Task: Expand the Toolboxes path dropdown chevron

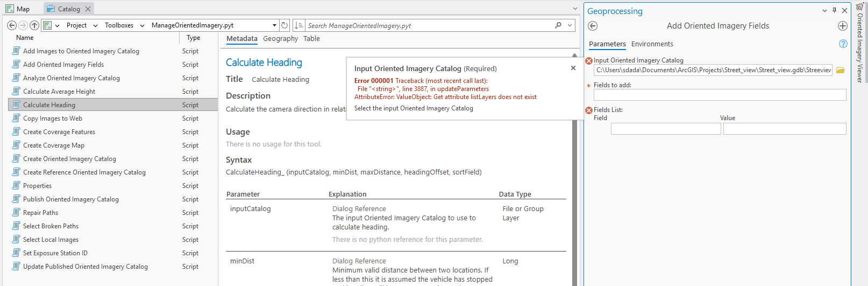Action: [x=142, y=25]
